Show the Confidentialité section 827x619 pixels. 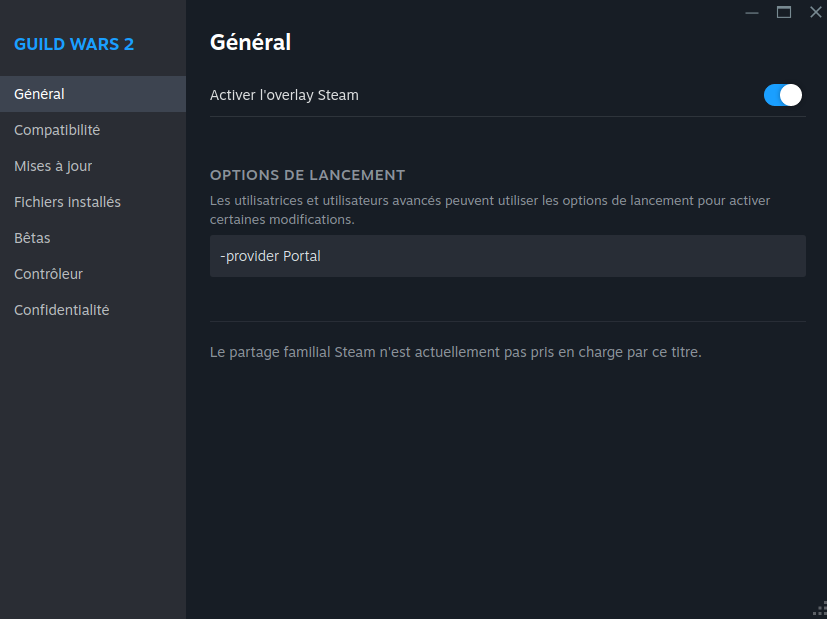tap(93, 310)
